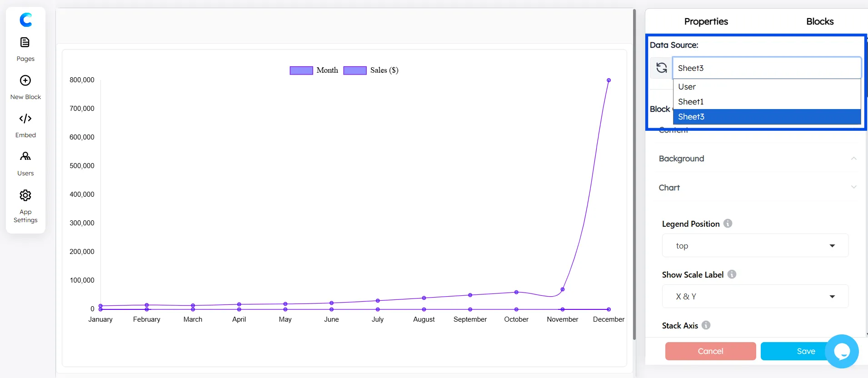868x378 pixels.
Task: Click Legend Position info icon
Action: click(x=728, y=224)
